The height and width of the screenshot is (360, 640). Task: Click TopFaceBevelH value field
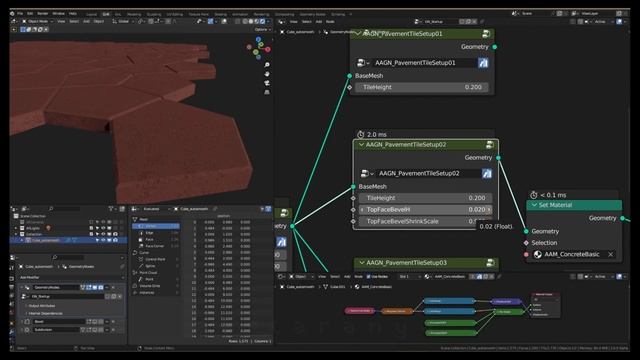[x=425, y=210]
